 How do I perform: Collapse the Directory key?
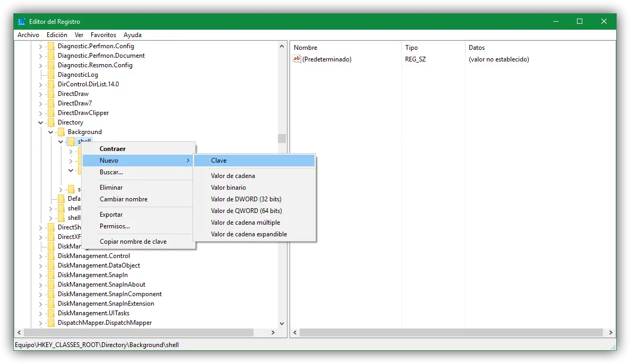coord(41,122)
